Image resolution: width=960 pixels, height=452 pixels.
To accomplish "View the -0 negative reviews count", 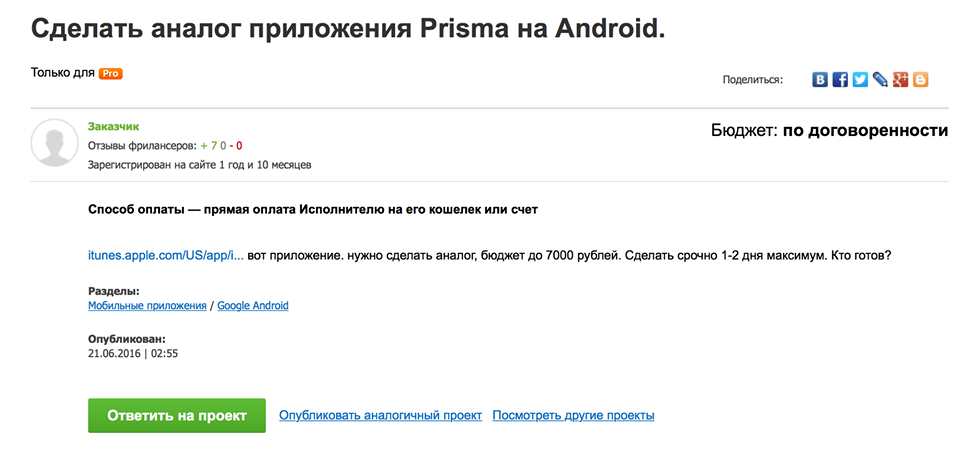I will pyautogui.click(x=236, y=146).
